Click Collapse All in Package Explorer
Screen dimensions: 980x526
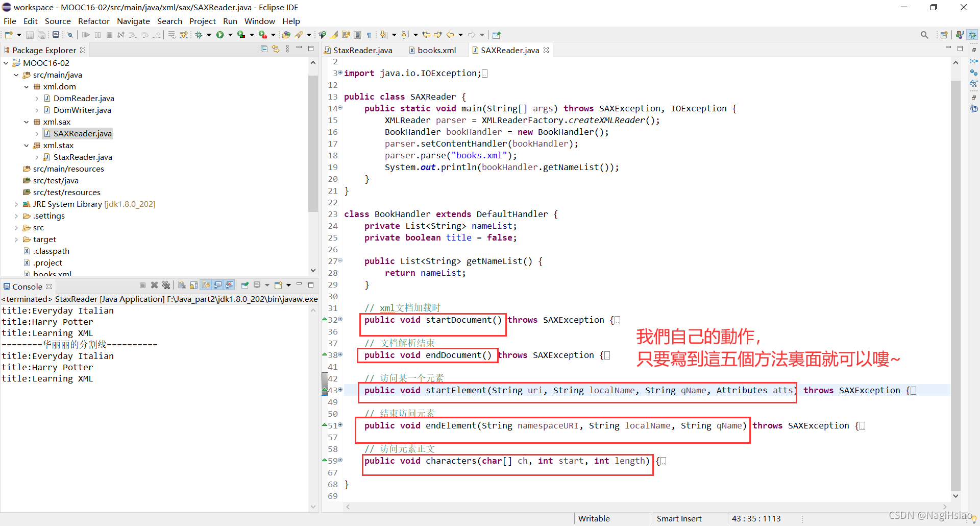(264, 49)
